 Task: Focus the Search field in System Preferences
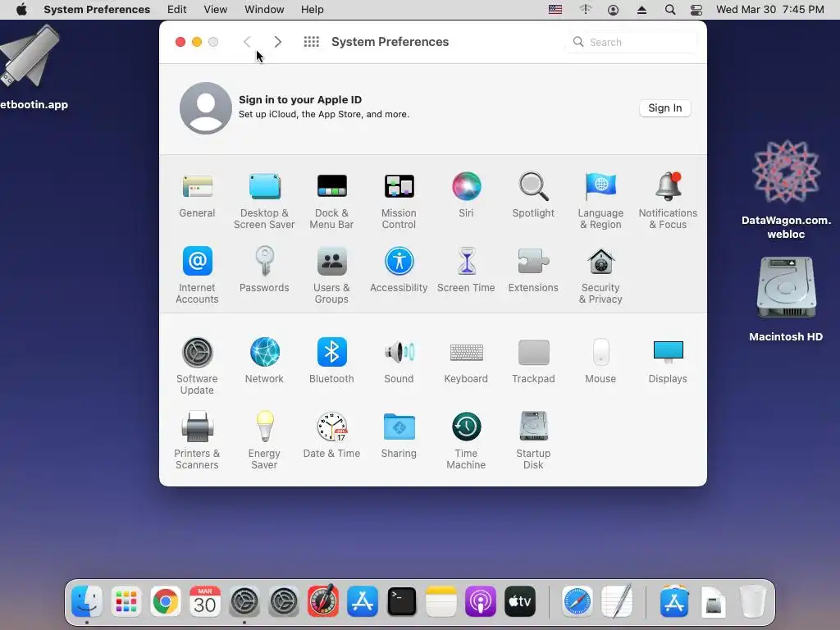click(632, 42)
